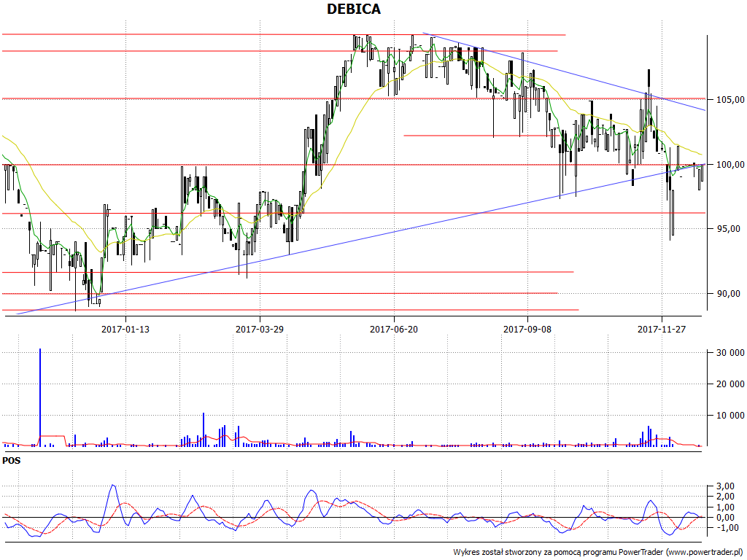The image size is (747, 560).
Task: Select the 2017-09-08 date label
Action: [x=528, y=329]
